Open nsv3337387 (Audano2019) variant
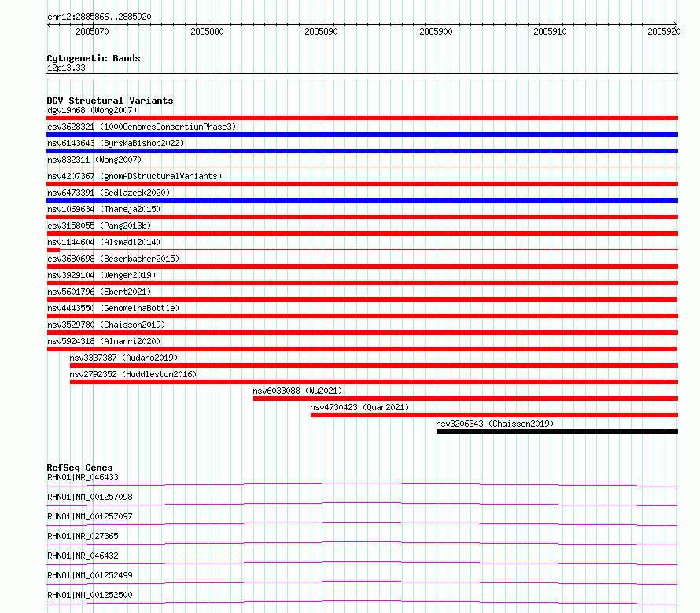This screenshot has width=700, height=613. point(123,358)
